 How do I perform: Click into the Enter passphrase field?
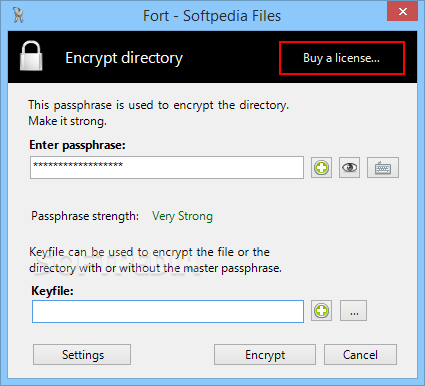[x=167, y=167]
